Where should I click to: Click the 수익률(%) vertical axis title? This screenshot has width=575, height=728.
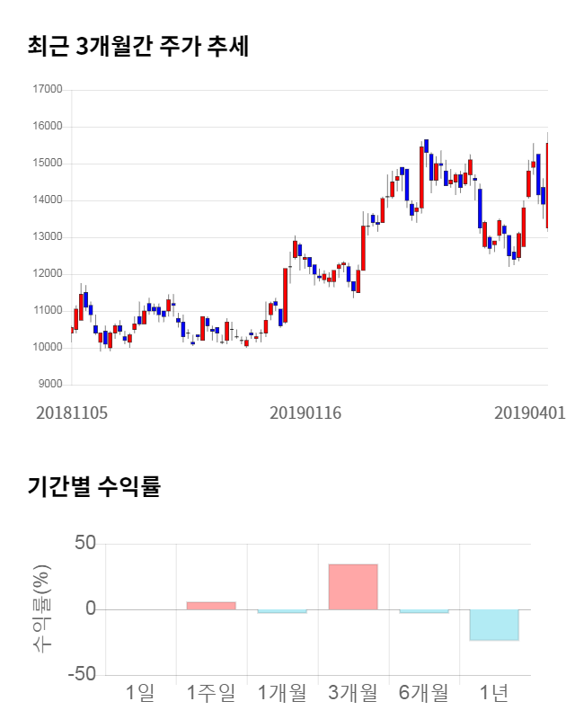point(41,608)
